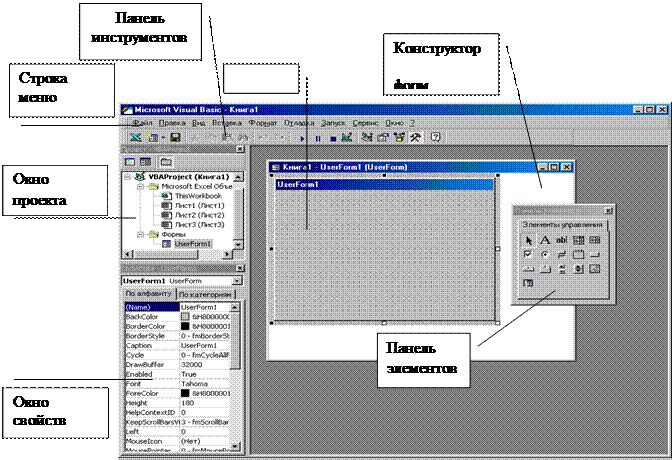Click the Caption property value UserForm1
This screenshot has height=460, width=672.
(205, 346)
